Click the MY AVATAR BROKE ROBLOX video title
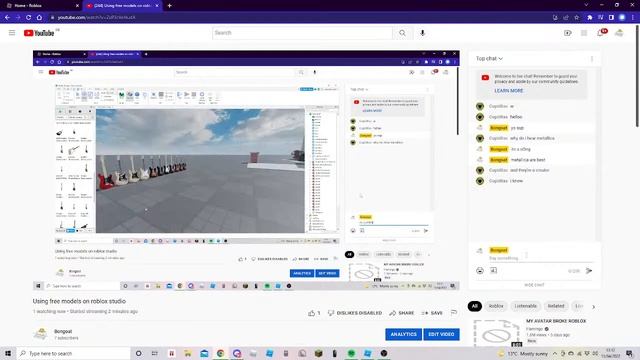This screenshot has height=360, width=640. pyautogui.click(x=556, y=321)
